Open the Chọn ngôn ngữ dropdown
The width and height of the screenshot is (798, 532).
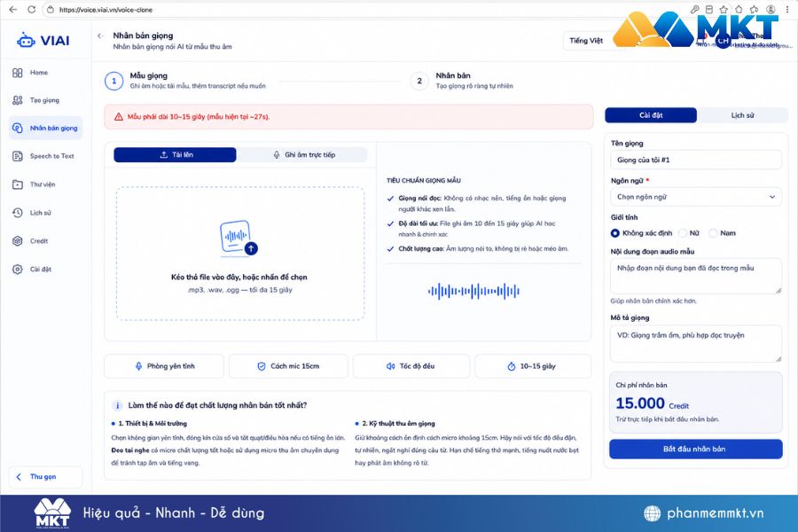tap(696, 197)
